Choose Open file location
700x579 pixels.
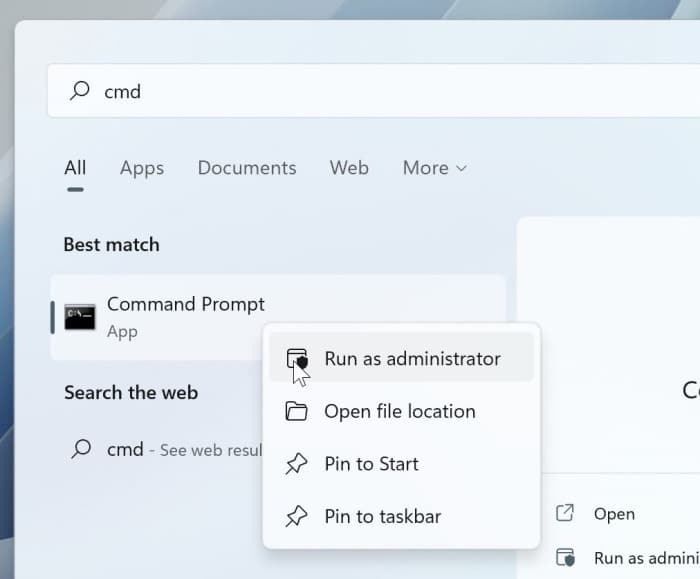[x=401, y=411]
